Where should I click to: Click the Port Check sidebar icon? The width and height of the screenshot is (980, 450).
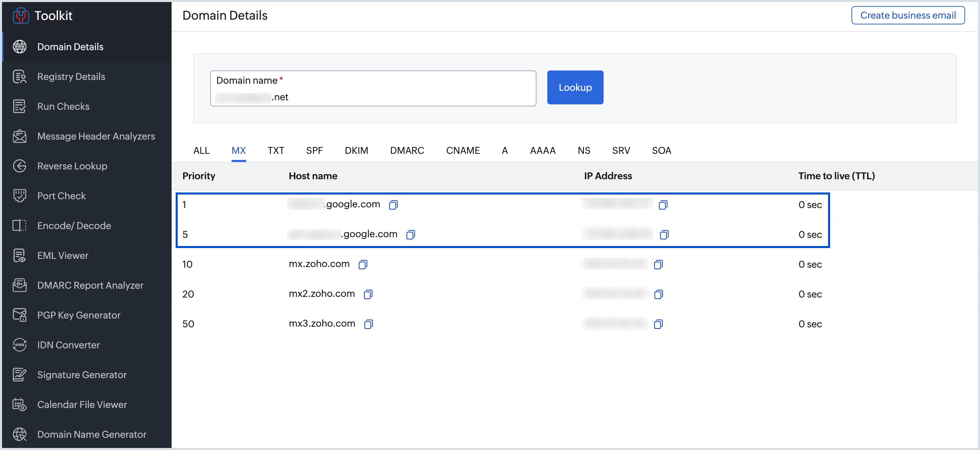19,196
